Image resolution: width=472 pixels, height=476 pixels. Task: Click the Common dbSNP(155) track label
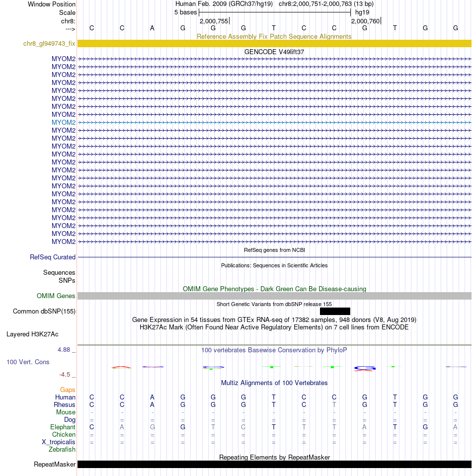[44, 312]
